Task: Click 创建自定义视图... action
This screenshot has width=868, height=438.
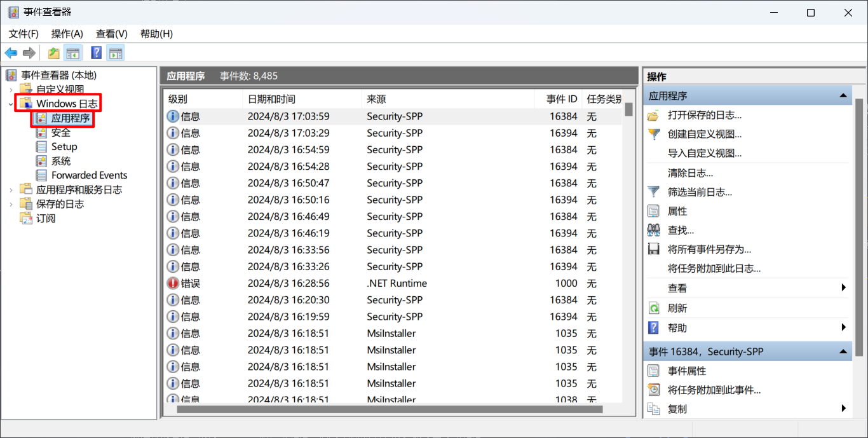Action: point(704,134)
